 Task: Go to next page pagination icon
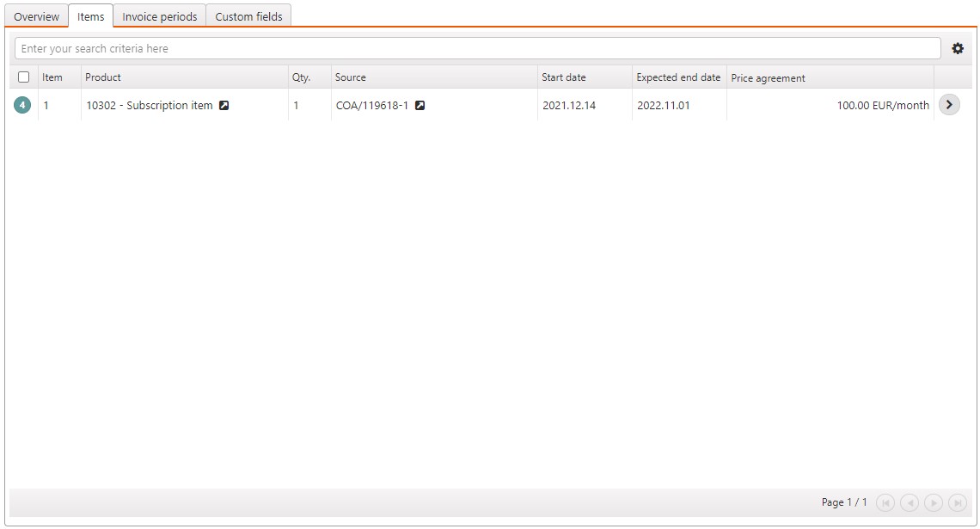[x=934, y=502]
